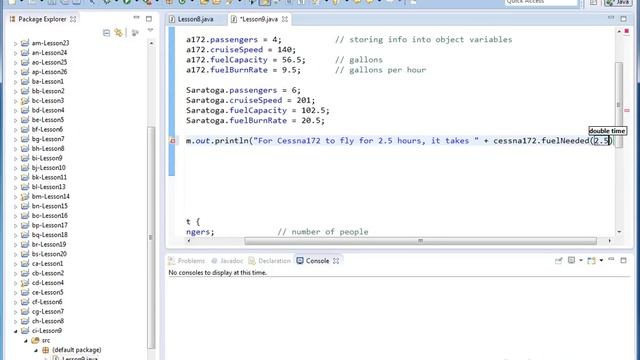
Task: Expand the bi-Lesson9 project
Action: click(x=16, y=158)
